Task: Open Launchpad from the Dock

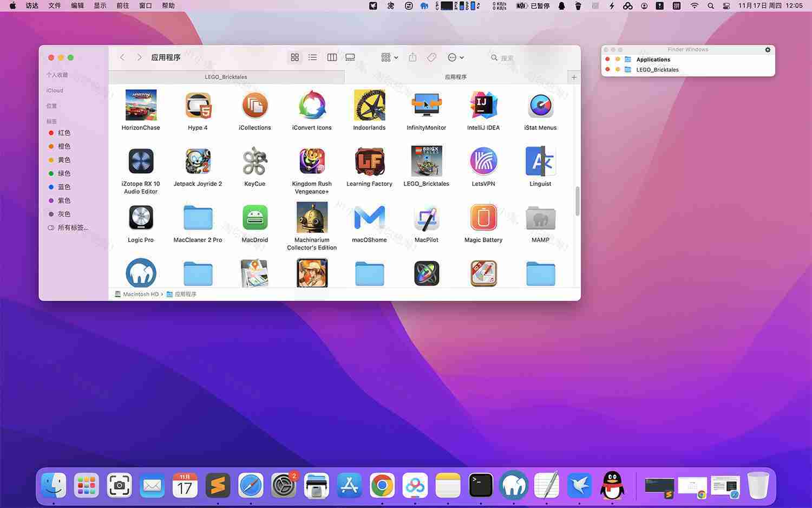Action: (86, 485)
